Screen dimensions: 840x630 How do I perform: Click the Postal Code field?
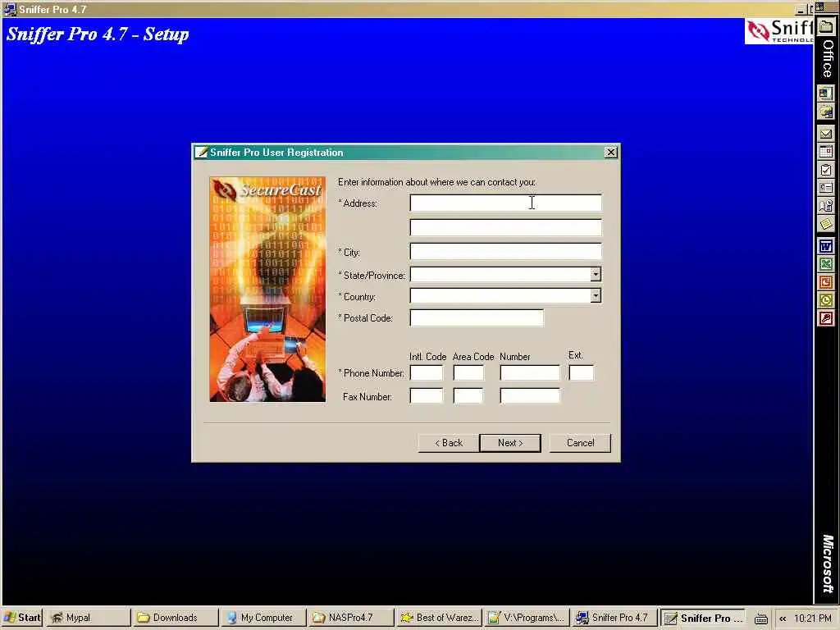477,317
